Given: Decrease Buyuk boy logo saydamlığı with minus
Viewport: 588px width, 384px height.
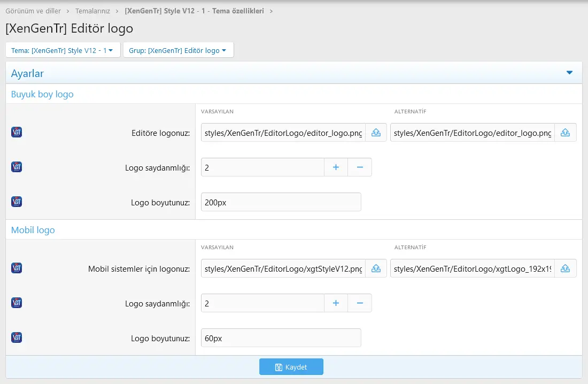Looking at the screenshot, I should tap(360, 167).
